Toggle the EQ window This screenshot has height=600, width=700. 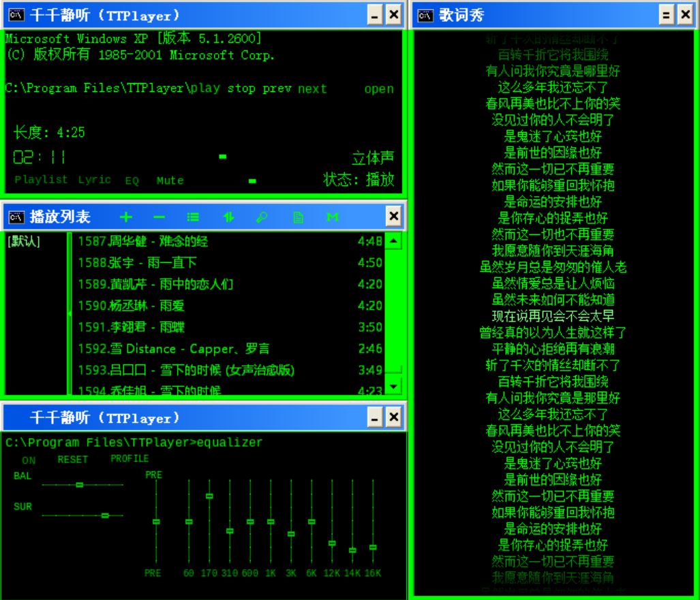132,180
